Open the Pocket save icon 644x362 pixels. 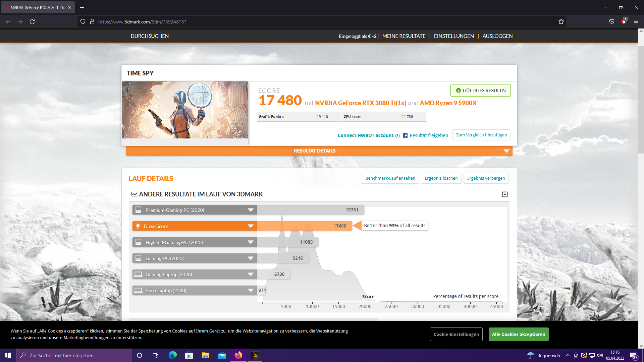(612, 22)
